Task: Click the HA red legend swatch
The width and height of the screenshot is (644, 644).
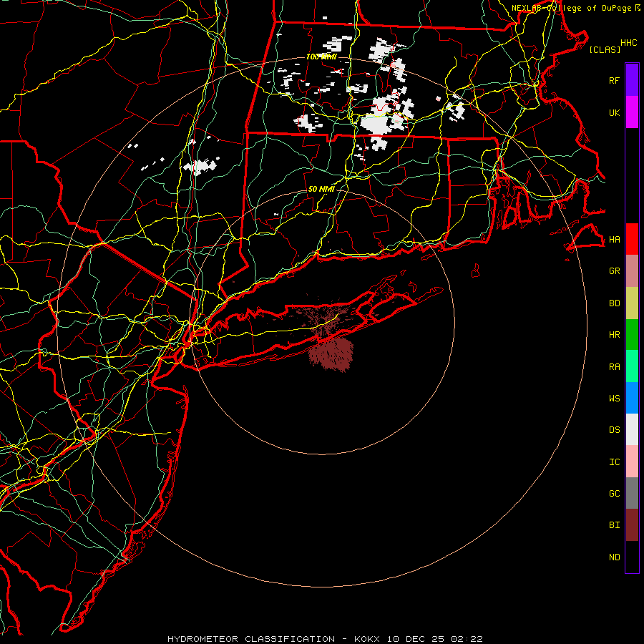Action: [x=632, y=239]
